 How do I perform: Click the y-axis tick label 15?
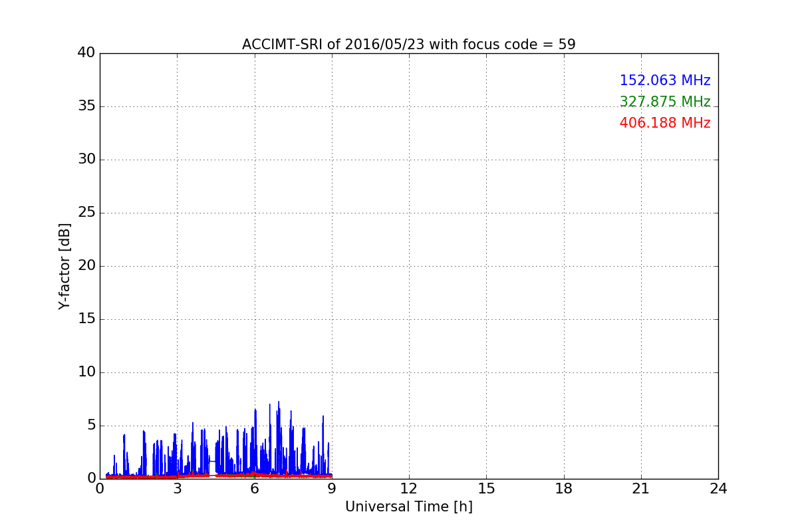point(86,319)
